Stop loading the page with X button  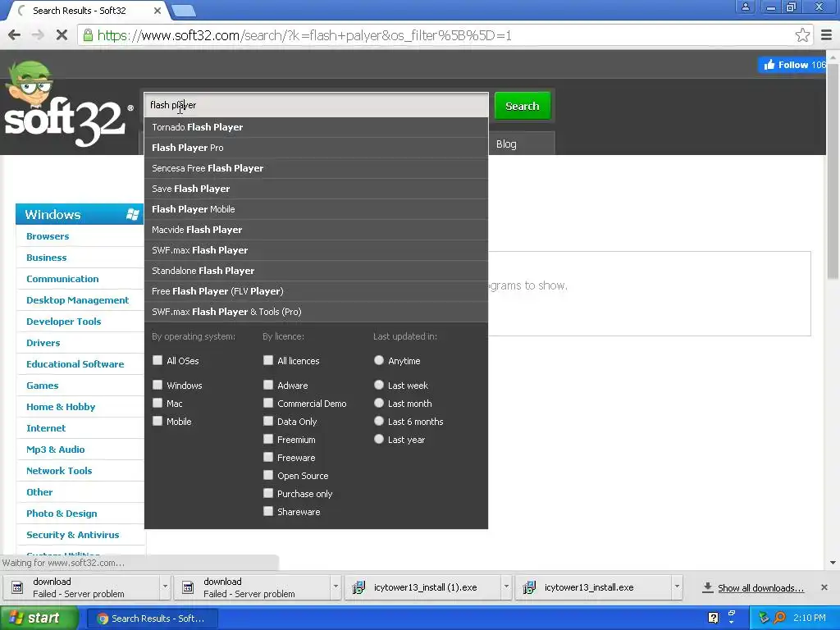point(62,35)
